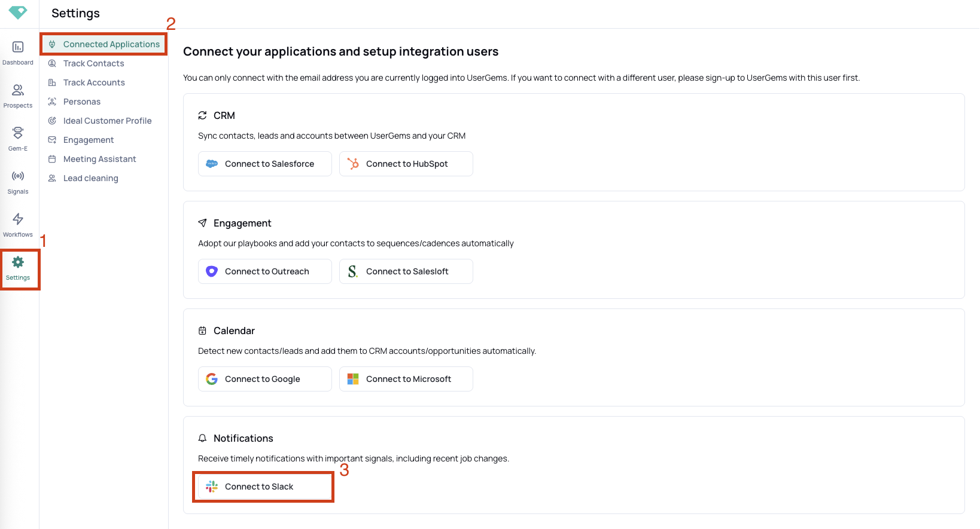Open the Gem-E robot icon

18,133
